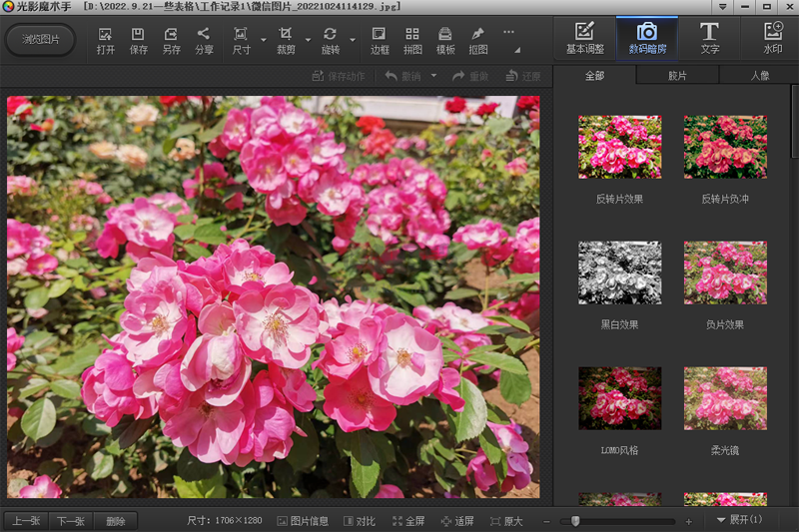Open the 文字 (Text) panel
Viewport: 799px width, 532px height.
click(x=709, y=38)
